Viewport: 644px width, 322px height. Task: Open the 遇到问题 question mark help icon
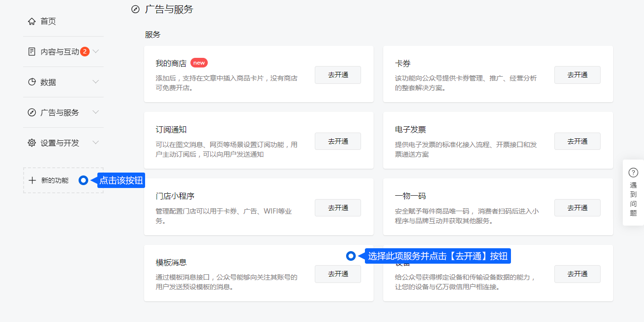tap(633, 173)
